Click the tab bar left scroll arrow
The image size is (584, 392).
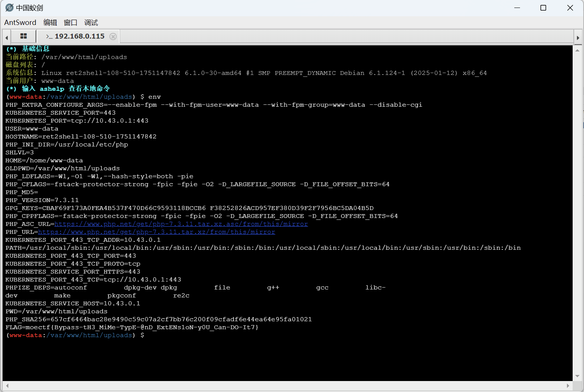pos(6,37)
